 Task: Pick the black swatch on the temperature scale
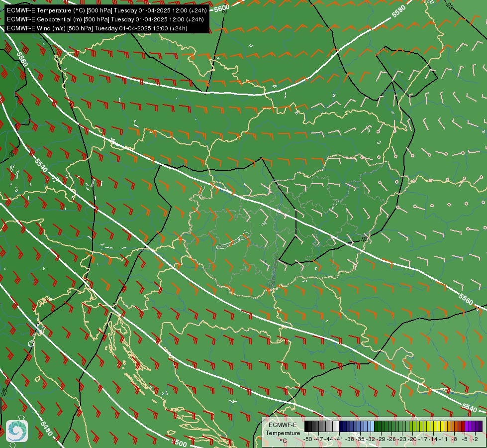(306, 426)
